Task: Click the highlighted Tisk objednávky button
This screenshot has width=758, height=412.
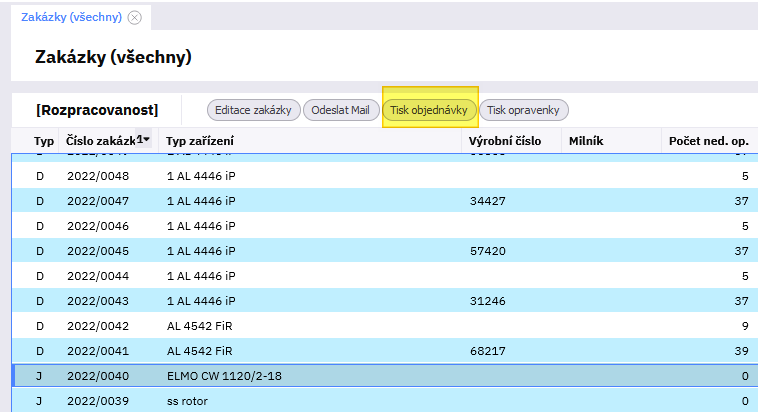Action: [x=429, y=110]
